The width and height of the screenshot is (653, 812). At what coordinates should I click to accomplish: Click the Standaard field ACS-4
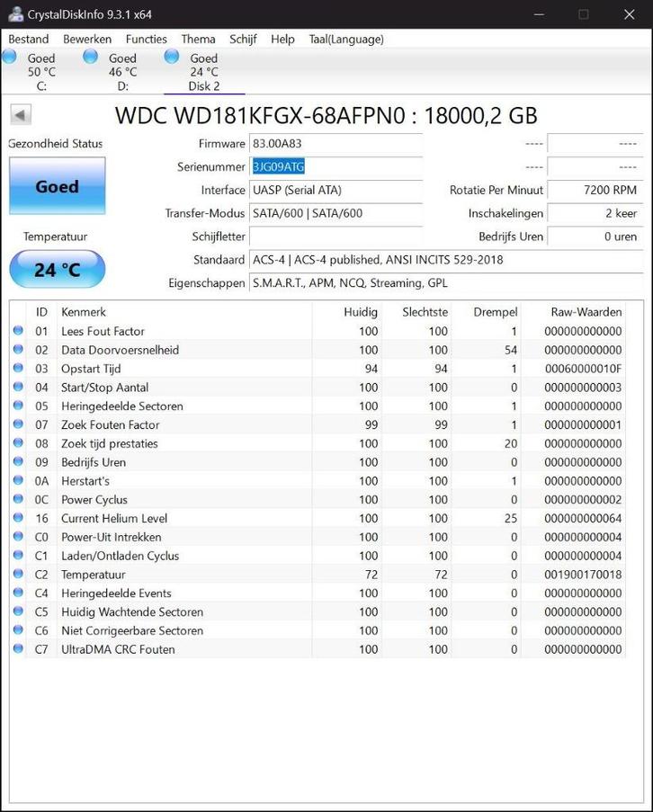[446, 260]
